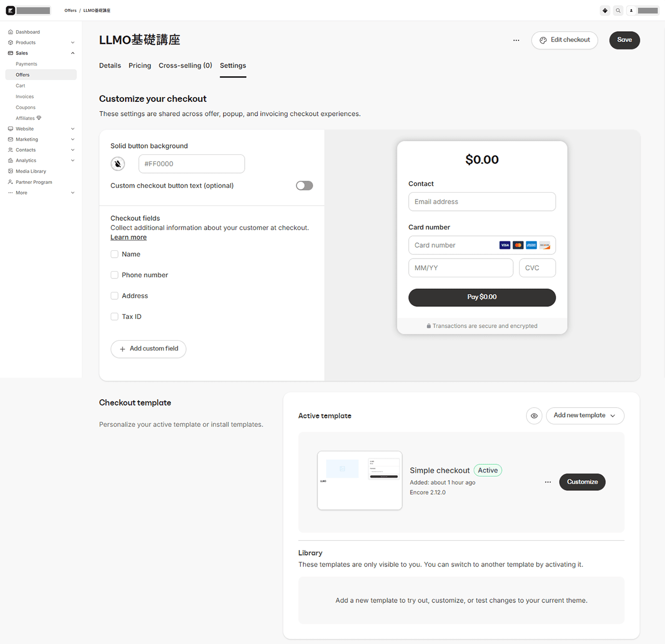The image size is (665, 644).
Task: Enable custom checkout button text toggle
Action: coord(304,186)
